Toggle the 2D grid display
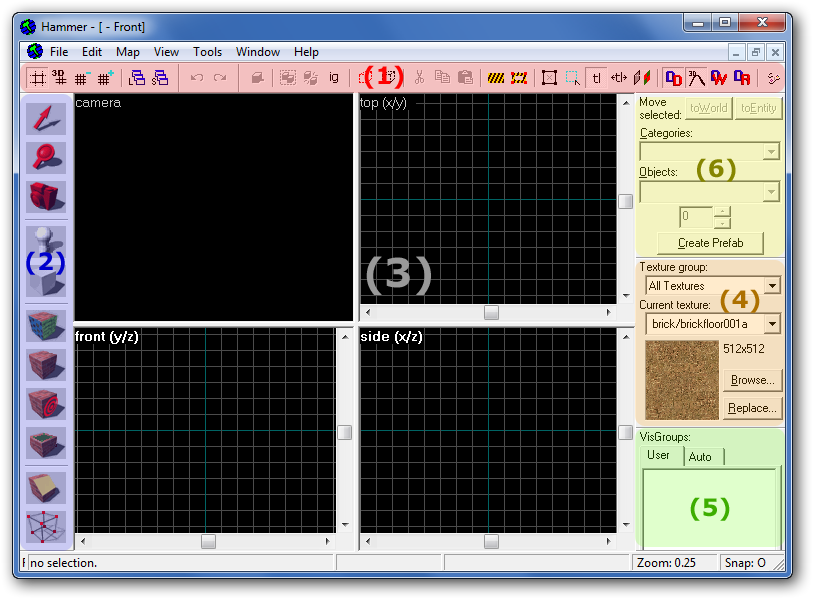813x599 pixels. 37,78
